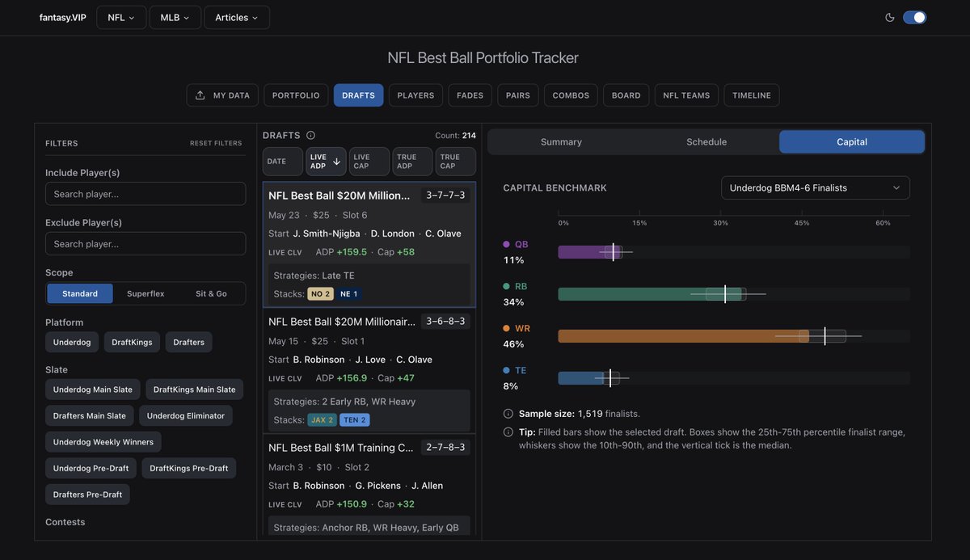The width and height of the screenshot is (970, 560).
Task: Select the Standard scope option
Action: 80,293
